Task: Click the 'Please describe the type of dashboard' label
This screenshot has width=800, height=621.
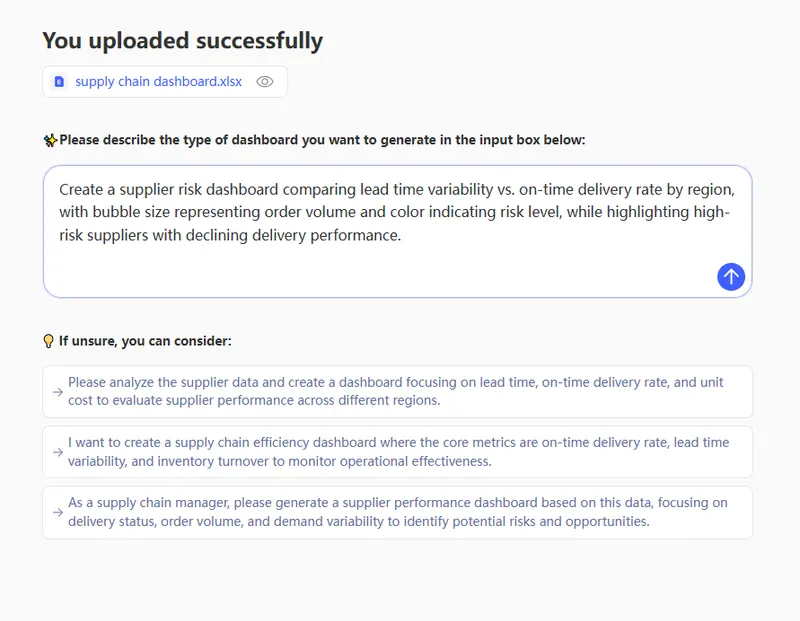Action: coord(322,140)
